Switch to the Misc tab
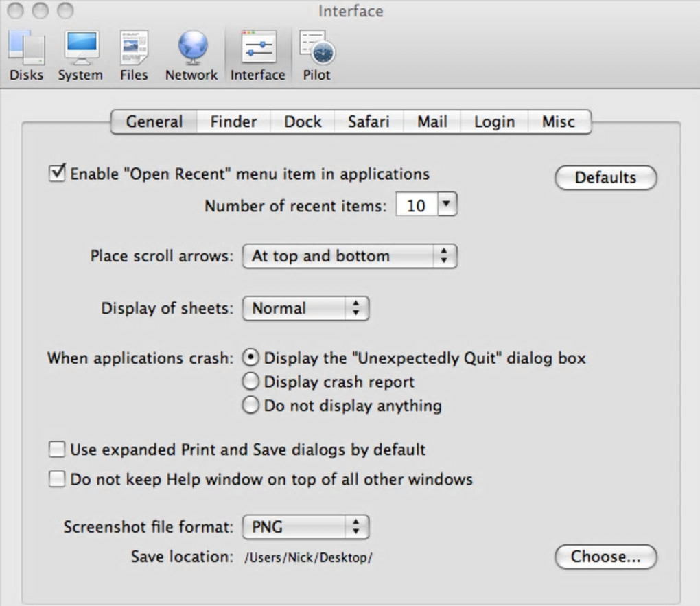 click(559, 121)
